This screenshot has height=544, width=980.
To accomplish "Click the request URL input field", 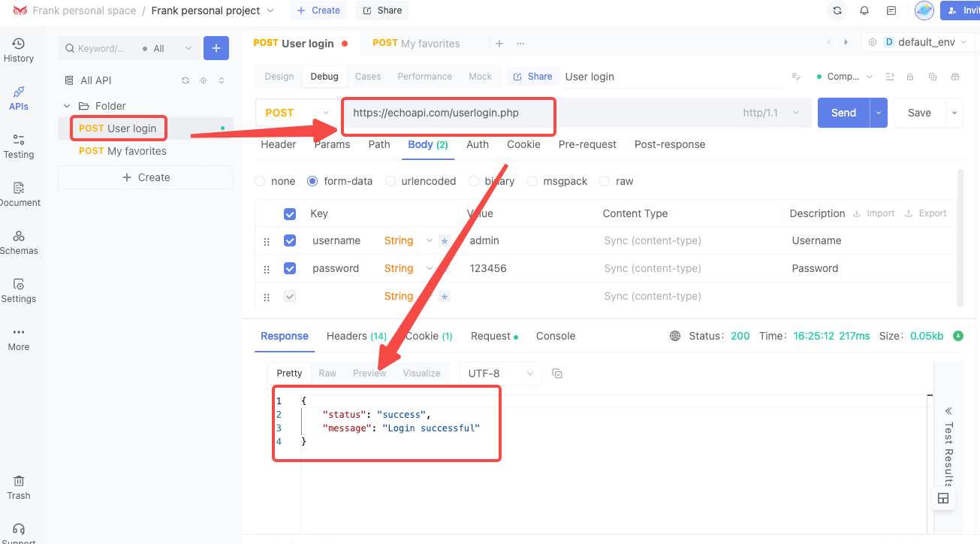I will click(x=538, y=113).
